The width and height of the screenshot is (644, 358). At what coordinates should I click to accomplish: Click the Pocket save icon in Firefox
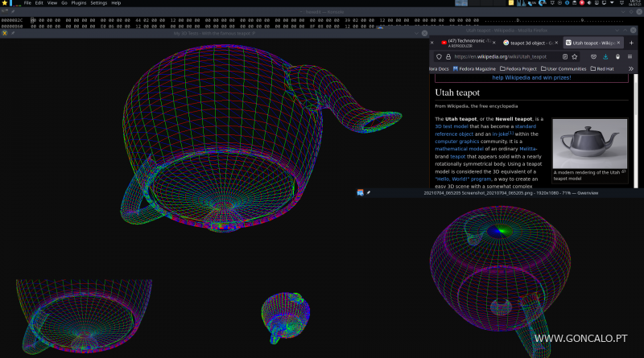[594, 56]
